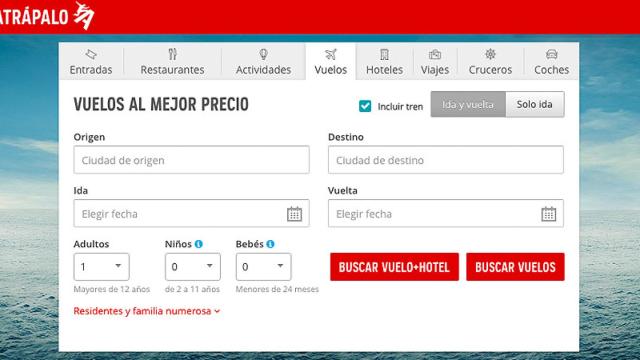Click the Incluir tren label text
640x360 pixels.
pos(400,107)
